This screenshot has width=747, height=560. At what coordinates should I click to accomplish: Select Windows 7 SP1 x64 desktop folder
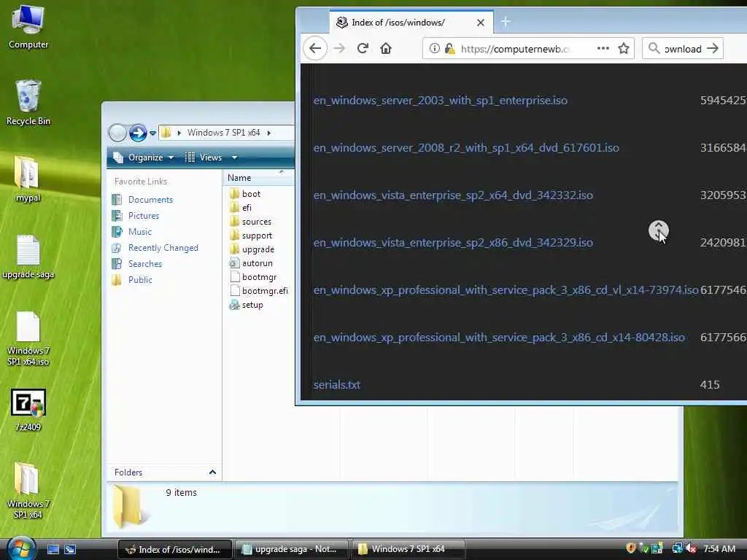pos(28,491)
